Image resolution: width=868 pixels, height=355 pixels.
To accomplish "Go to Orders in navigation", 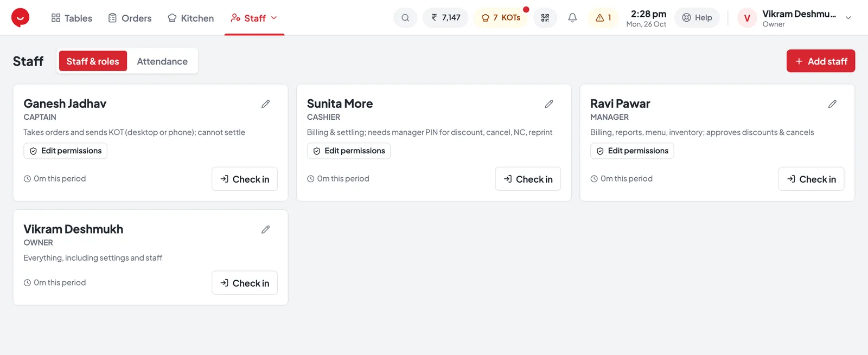I will (x=130, y=18).
